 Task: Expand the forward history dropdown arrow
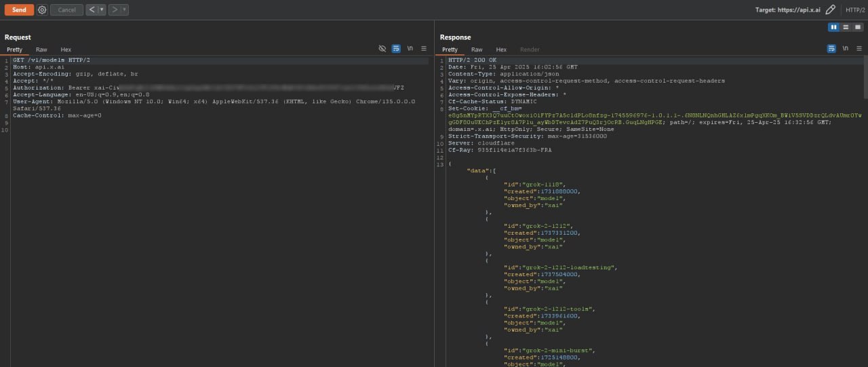pyautogui.click(x=125, y=10)
